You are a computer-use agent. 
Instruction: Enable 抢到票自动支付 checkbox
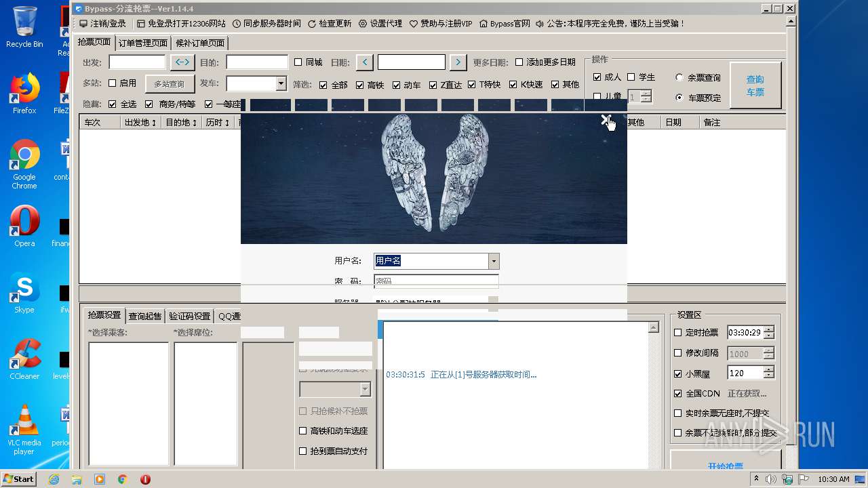[303, 451]
